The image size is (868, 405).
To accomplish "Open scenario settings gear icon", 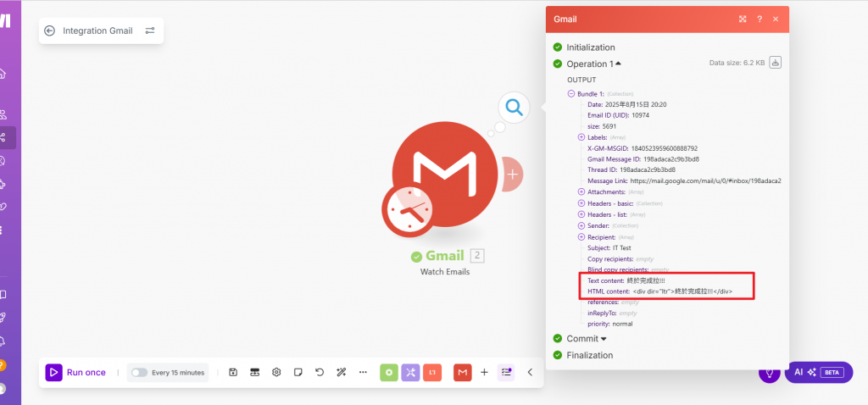I will 277,372.
